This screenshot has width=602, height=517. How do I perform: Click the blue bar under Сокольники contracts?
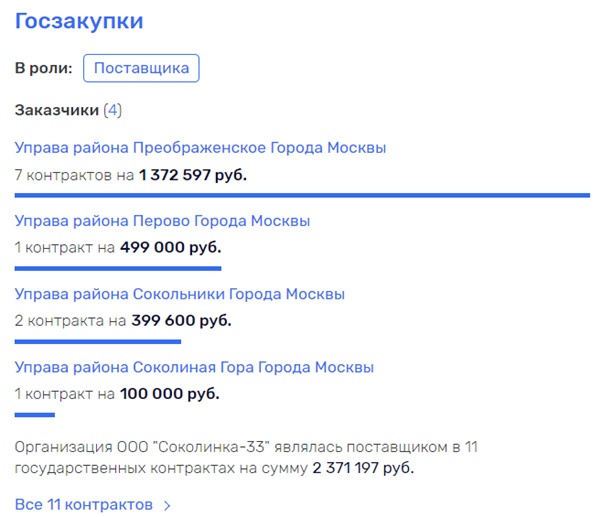coord(98,342)
